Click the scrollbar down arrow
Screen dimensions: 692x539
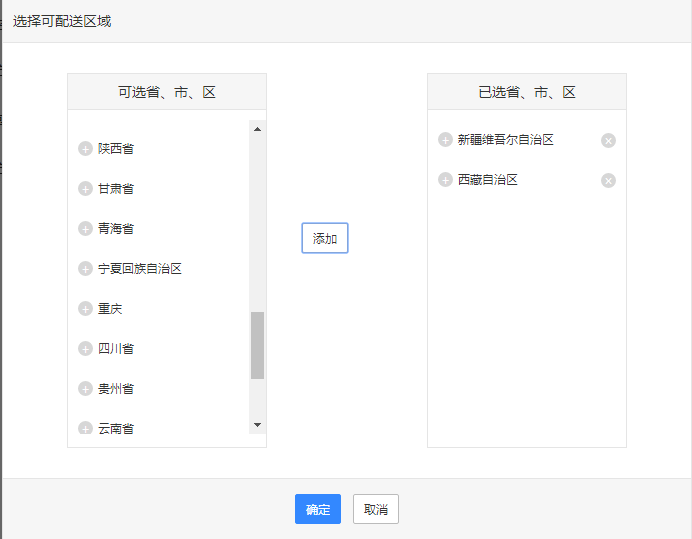pos(257,425)
